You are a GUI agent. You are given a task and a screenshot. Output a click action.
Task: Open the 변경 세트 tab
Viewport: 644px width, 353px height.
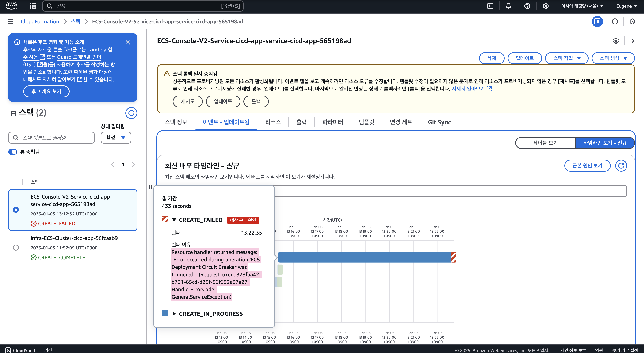(x=401, y=122)
